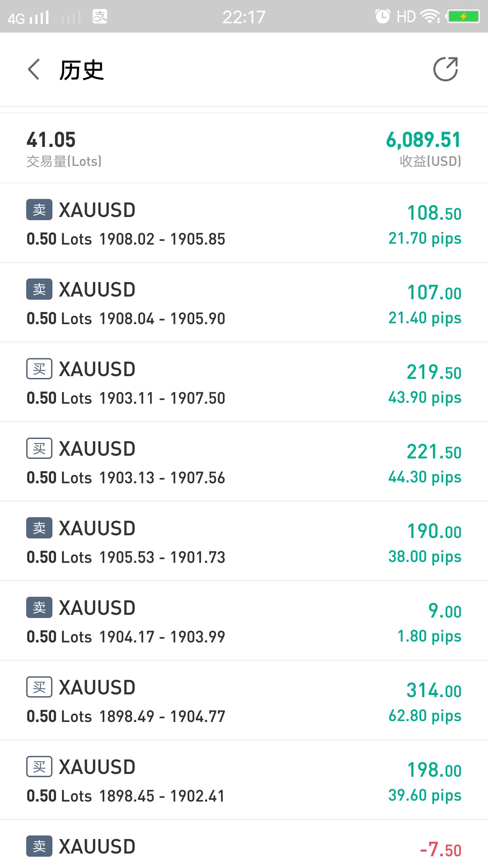Tap sell badge on 1905.53 trade

point(39,528)
